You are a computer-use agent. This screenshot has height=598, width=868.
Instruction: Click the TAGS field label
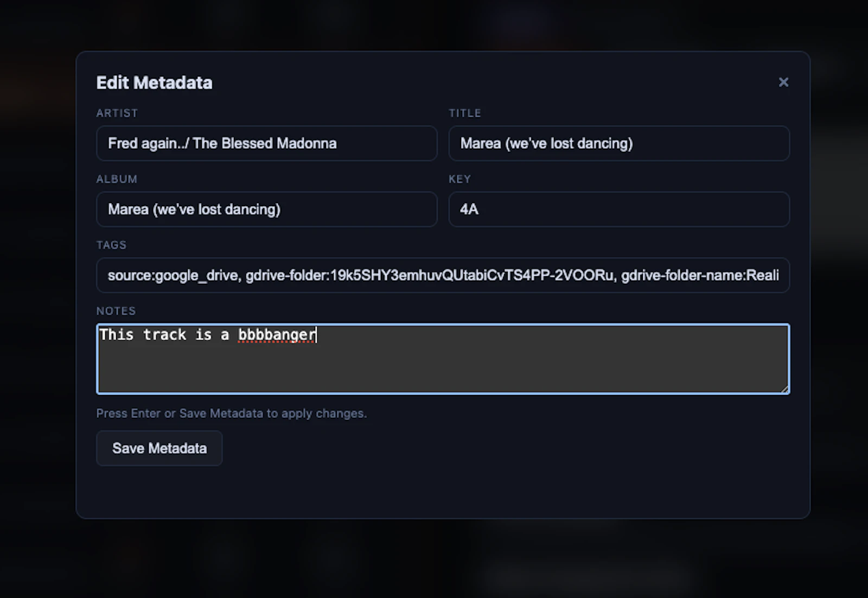[x=111, y=245]
